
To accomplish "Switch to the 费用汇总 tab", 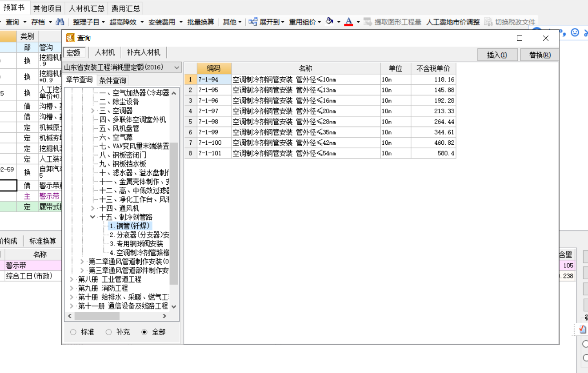I will point(126,8).
